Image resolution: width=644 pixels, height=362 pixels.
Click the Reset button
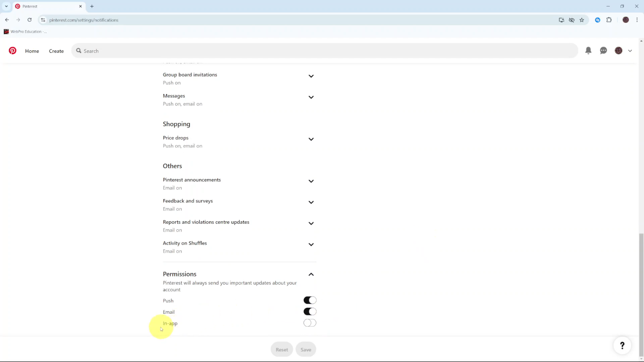(282, 350)
